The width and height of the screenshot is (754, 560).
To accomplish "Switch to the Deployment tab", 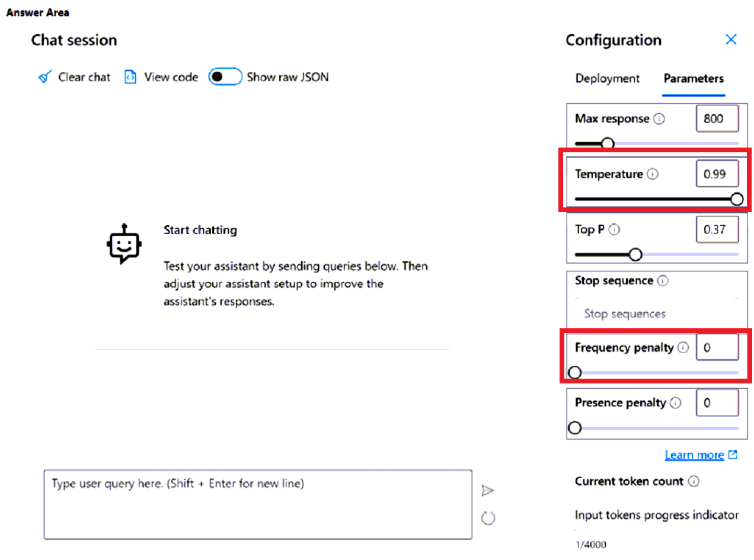I will click(x=607, y=78).
